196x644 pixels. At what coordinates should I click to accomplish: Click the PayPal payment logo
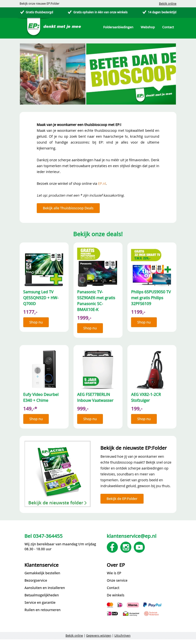152,605
